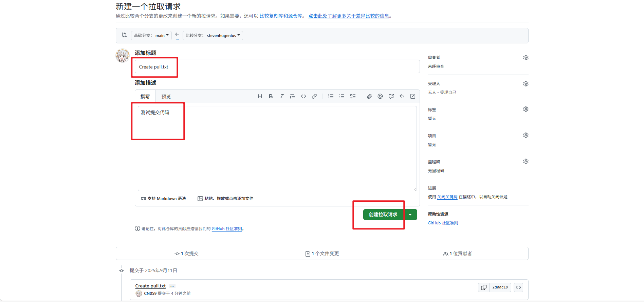Attach a file using the paperclip icon

click(369, 97)
